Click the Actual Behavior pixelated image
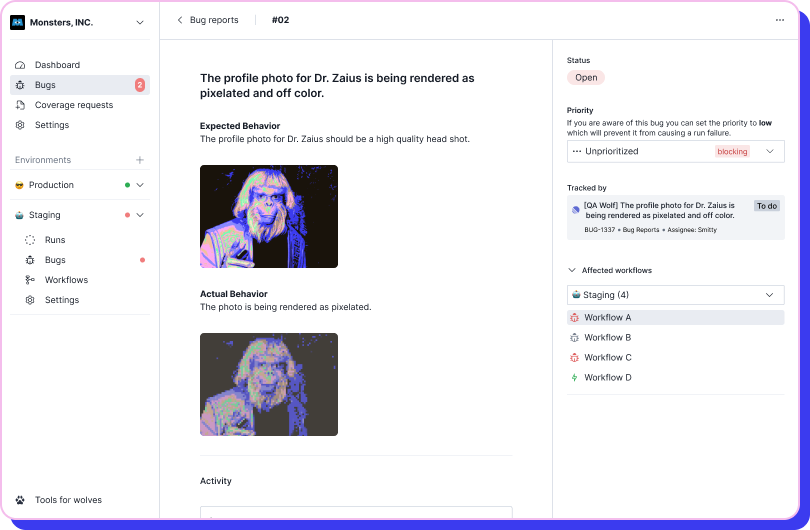 click(x=269, y=384)
